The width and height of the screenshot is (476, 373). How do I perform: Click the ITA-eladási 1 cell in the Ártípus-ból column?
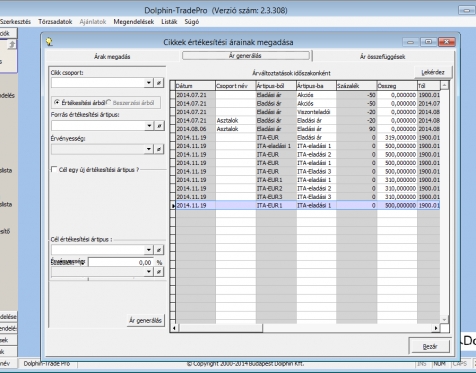pyautogui.click(x=276, y=146)
